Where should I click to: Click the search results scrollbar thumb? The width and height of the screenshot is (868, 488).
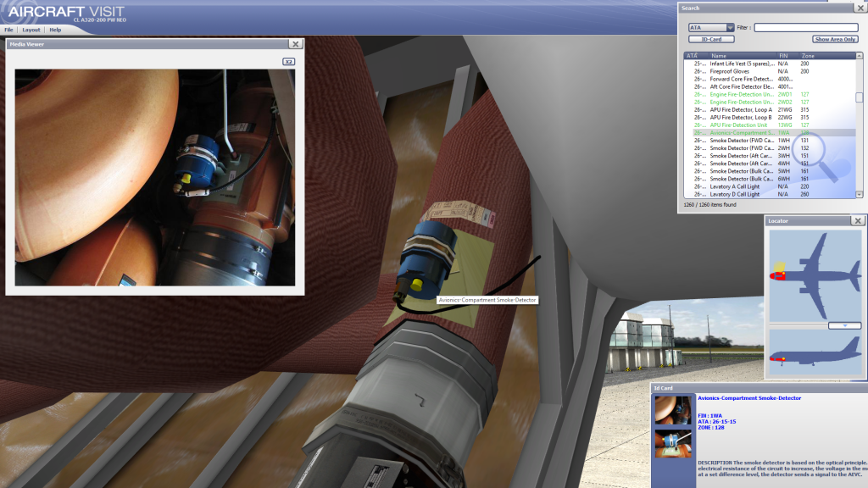[x=860, y=97]
